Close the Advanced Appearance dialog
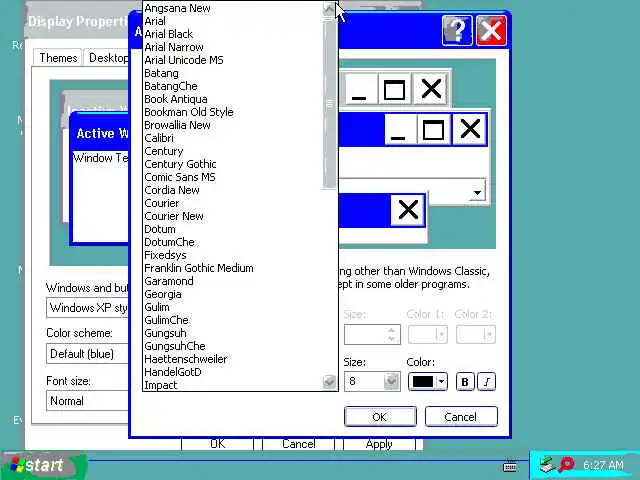Image resolution: width=640 pixels, height=480 pixels. tap(491, 31)
